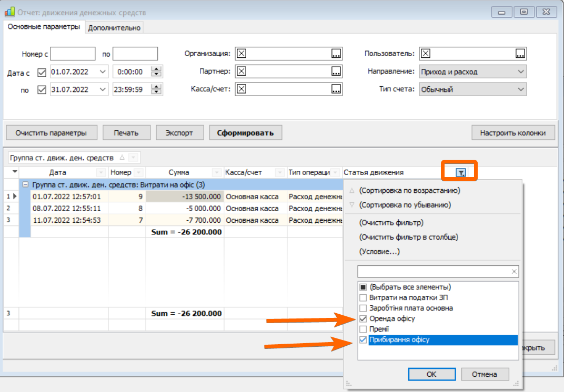Image resolution: width=564 pixels, height=392 pixels.
Task: Click the Номер с input field
Action: tap(73, 54)
